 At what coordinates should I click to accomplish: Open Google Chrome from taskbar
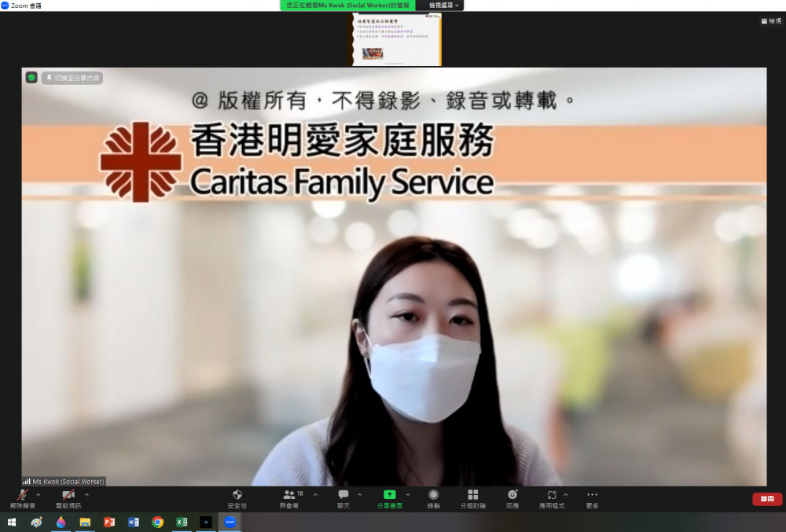pyautogui.click(x=157, y=522)
